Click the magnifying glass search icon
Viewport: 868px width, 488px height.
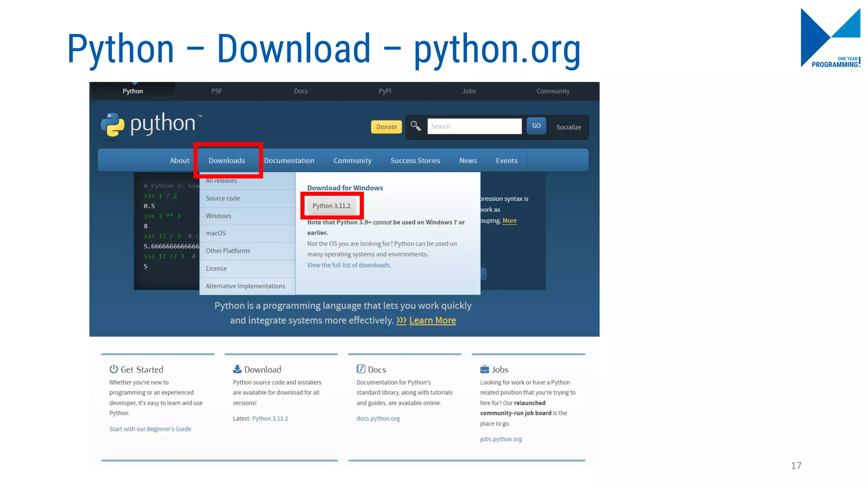pyautogui.click(x=416, y=126)
